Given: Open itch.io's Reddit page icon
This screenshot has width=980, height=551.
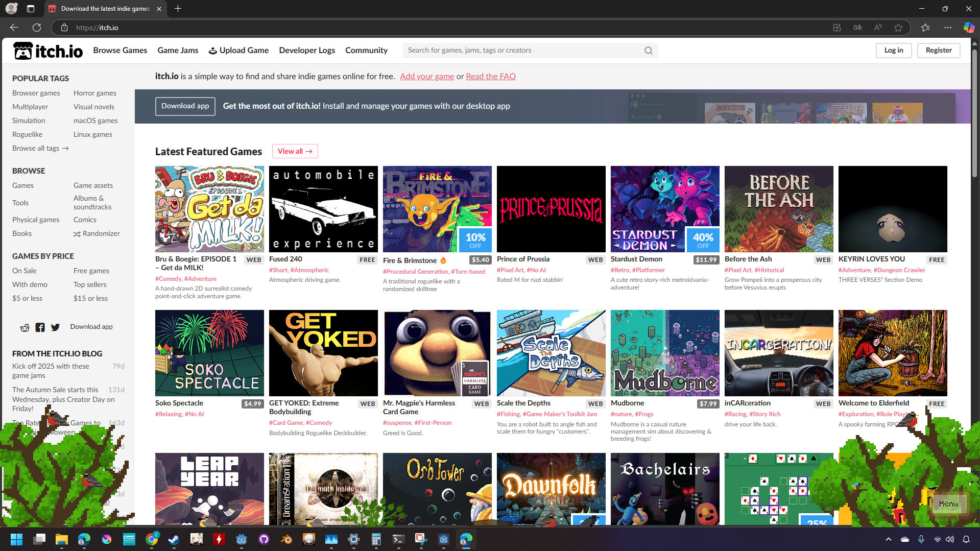Looking at the screenshot, I should [25, 327].
